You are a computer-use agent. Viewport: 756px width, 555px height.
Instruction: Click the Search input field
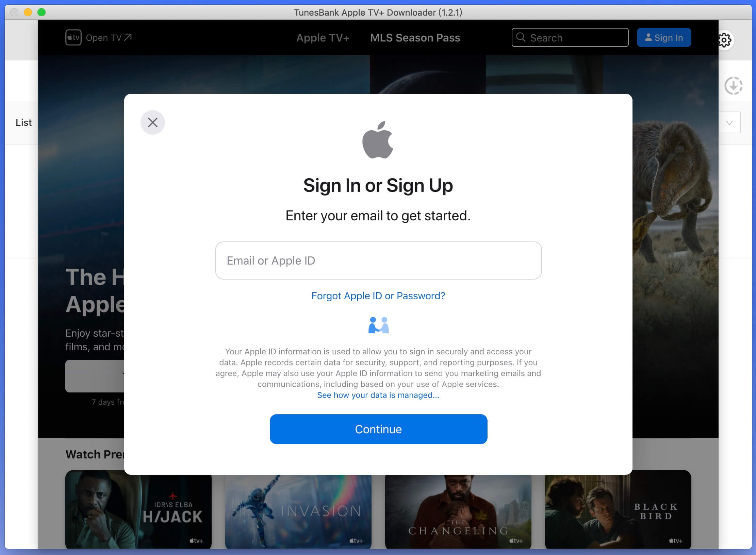coord(570,37)
